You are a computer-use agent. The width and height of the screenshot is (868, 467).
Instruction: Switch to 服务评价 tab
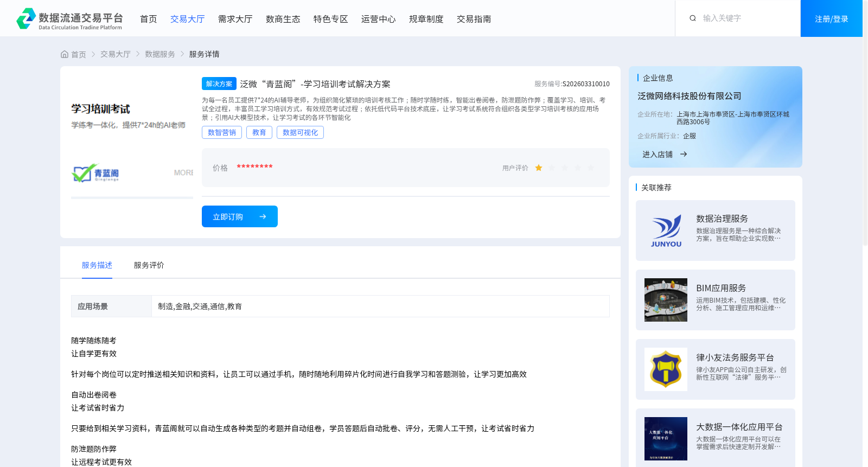(x=149, y=265)
